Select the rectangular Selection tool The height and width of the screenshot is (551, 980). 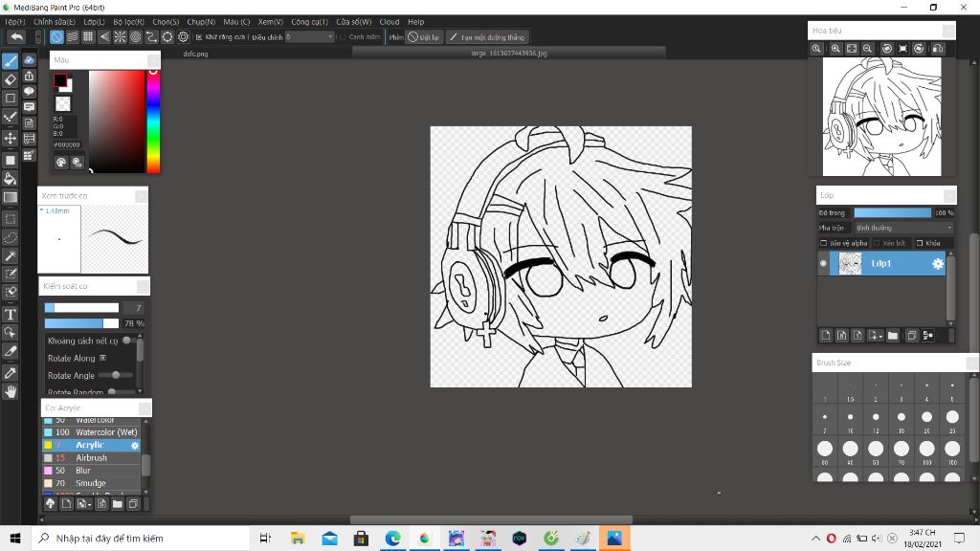pyautogui.click(x=11, y=219)
